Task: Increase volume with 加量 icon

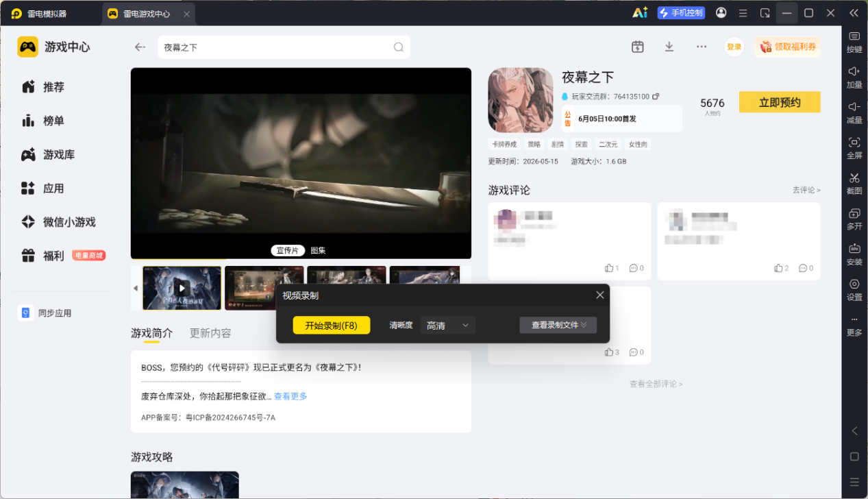Action: (854, 77)
